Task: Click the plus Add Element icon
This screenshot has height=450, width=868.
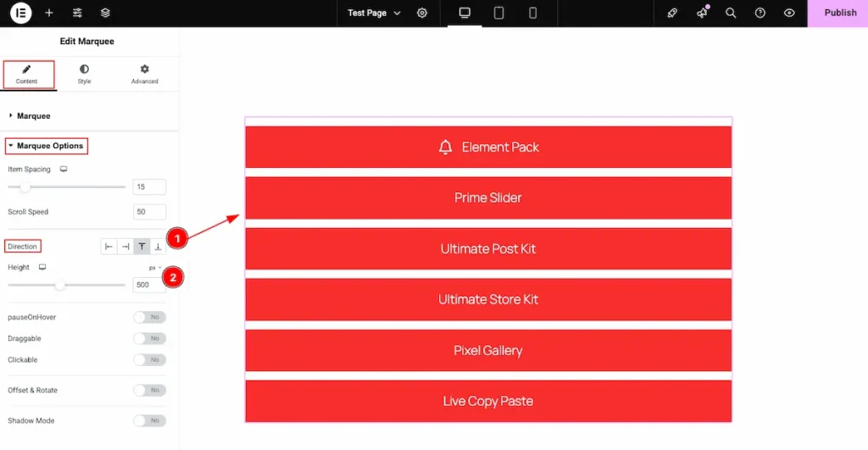Action: [x=49, y=13]
